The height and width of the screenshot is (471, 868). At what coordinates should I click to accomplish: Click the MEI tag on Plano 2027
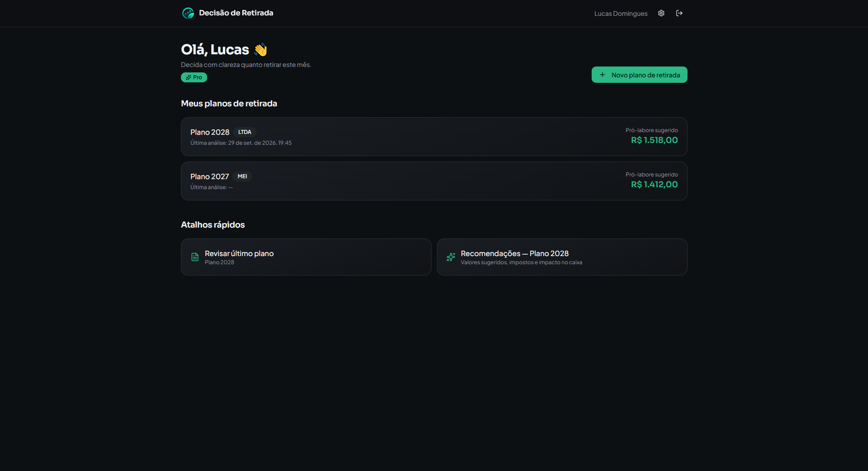click(x=242, y=176)
